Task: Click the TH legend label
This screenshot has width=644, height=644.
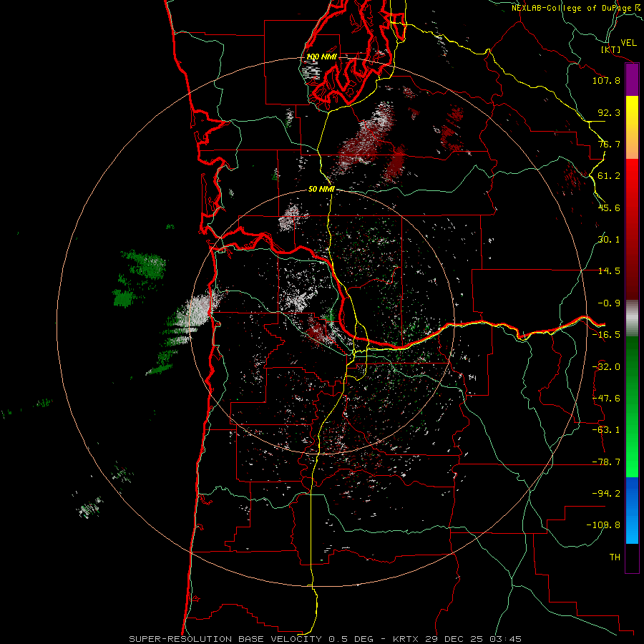Action: (615, 557)
